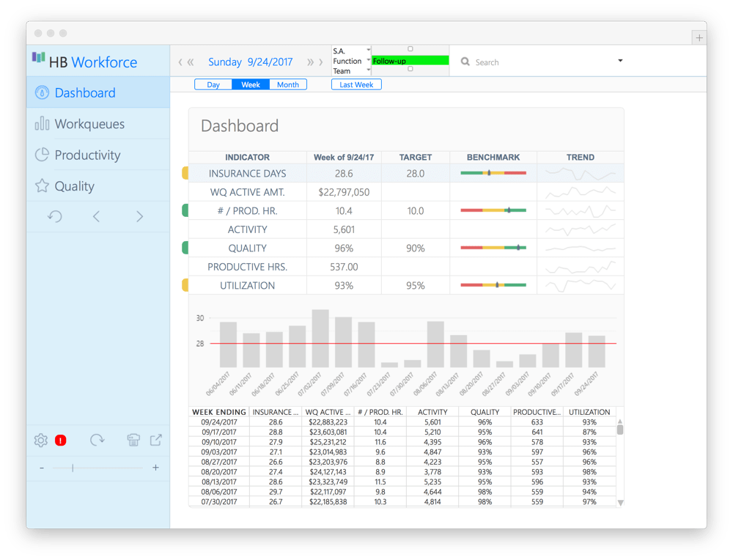Image resolution: width=733 pixels, height=560 pixels.
Task: Click the yellow status marker for UTILIZATION
Action: pyautogui.click(x=185, y=285)
